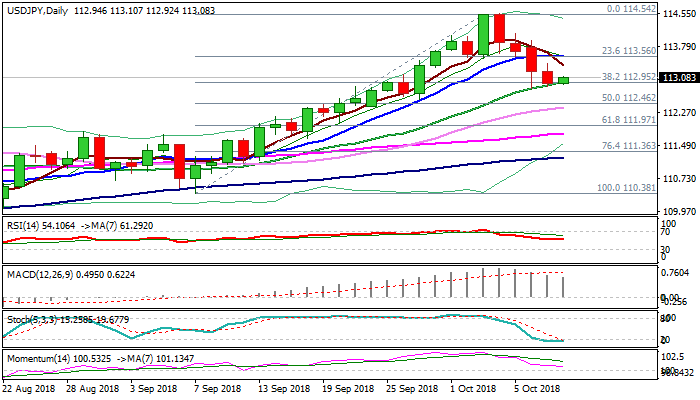
Task: Click the tallest green candle near 1 Oct
Action: click(x=484, y=34)
